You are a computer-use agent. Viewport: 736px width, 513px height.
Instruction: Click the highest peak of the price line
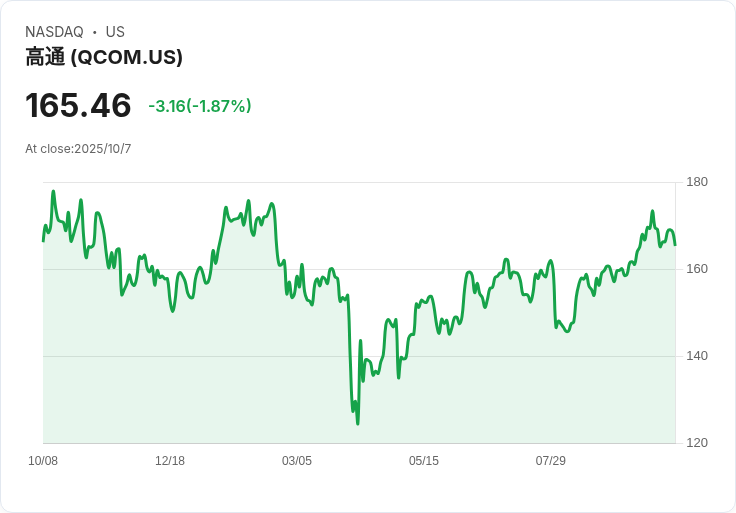[53, 191]
